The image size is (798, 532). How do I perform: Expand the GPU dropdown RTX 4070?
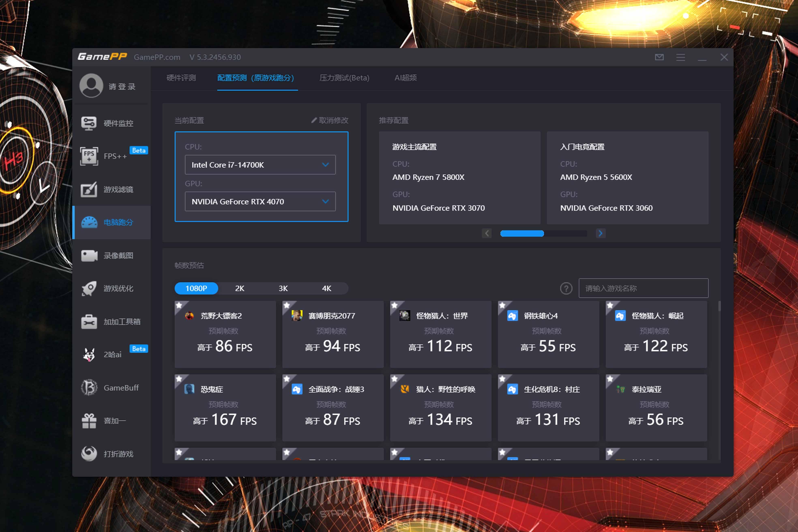tap(325, 202)
